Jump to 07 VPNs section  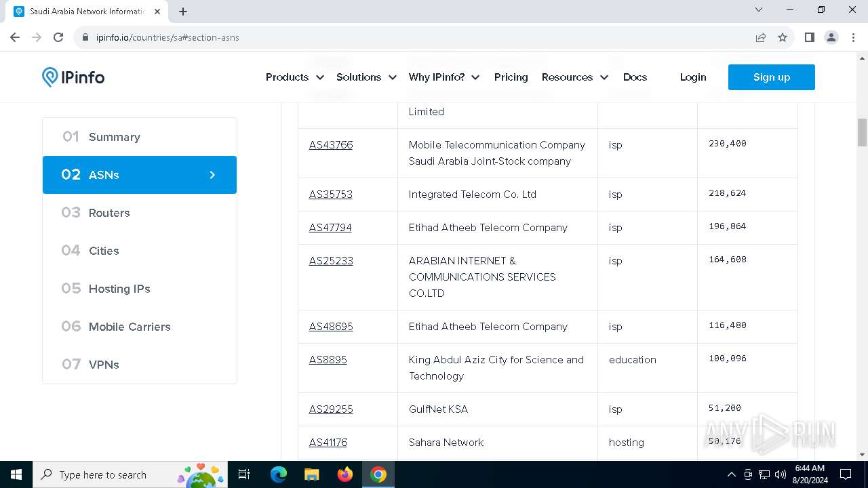140,365
